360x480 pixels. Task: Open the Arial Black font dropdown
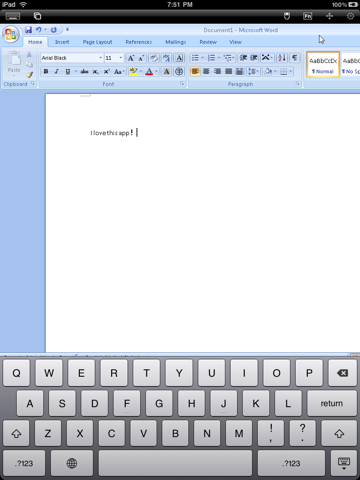100,58
